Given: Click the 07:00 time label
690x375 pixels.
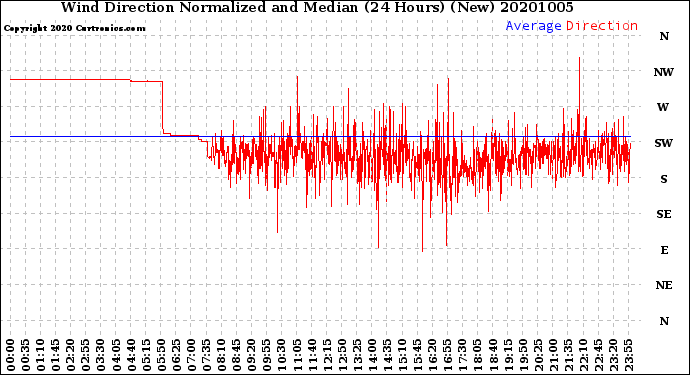Looking at the screenshot, I should [x=191, y=355].
